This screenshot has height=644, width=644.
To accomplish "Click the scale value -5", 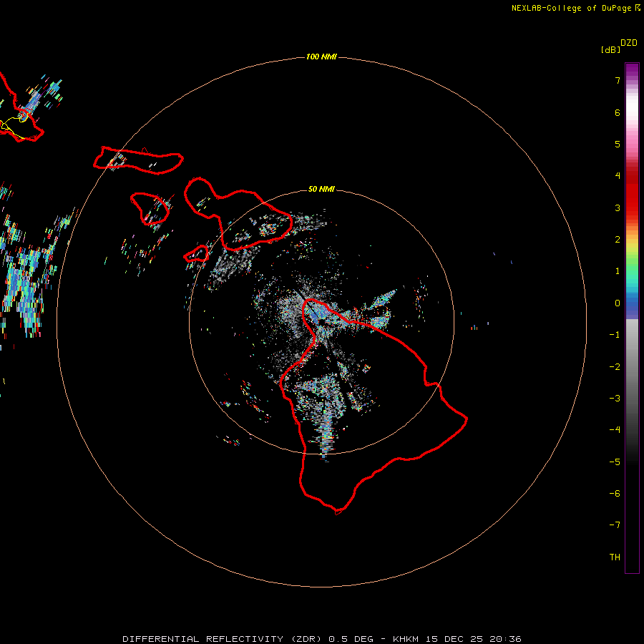I will click(615, 462).
